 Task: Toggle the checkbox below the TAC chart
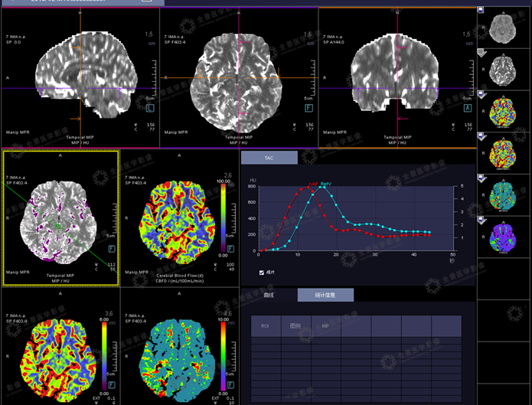[262, 272]
